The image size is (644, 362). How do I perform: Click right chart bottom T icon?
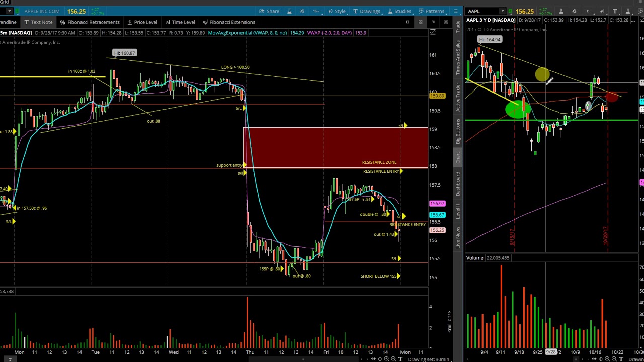click(x=621, y=359)
